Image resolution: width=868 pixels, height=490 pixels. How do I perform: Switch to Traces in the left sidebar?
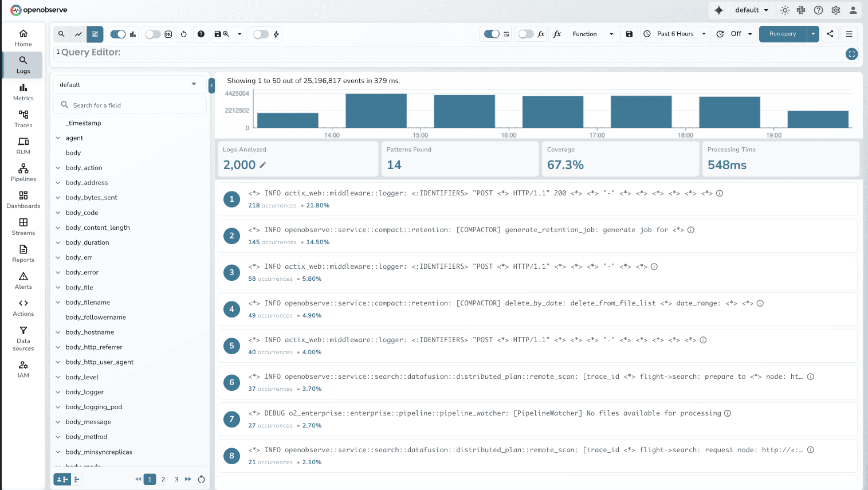coord(23,119)
